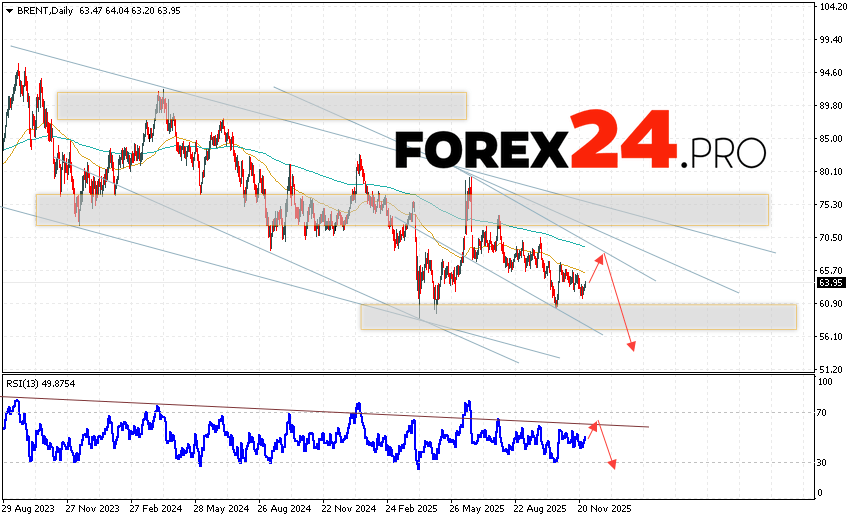This screenshot has width=854, height=520.
Task: Click the upper gray resistance zone near 89.80
Action: (262, 105)
